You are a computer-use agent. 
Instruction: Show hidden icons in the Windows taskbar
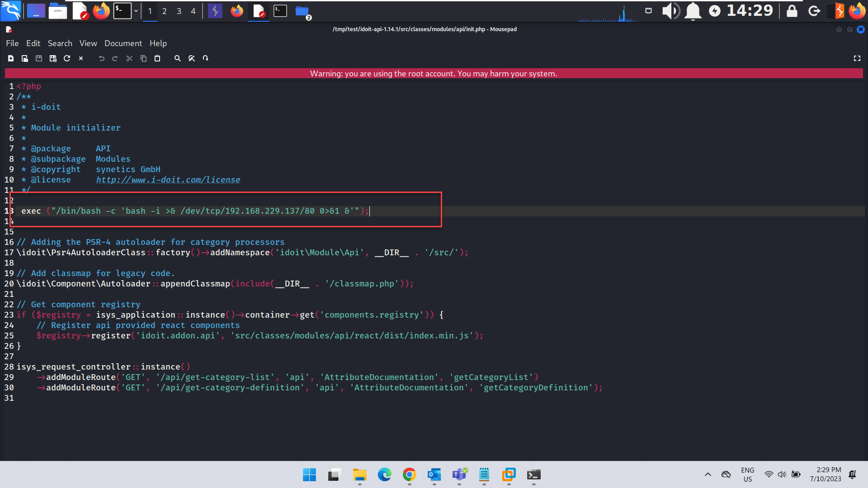click(708, 474)
